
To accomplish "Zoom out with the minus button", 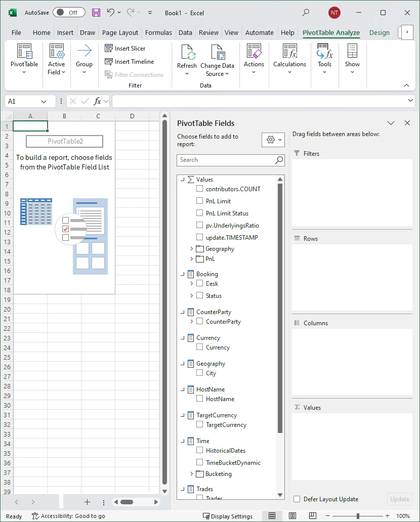I will [x=328, y=515].
